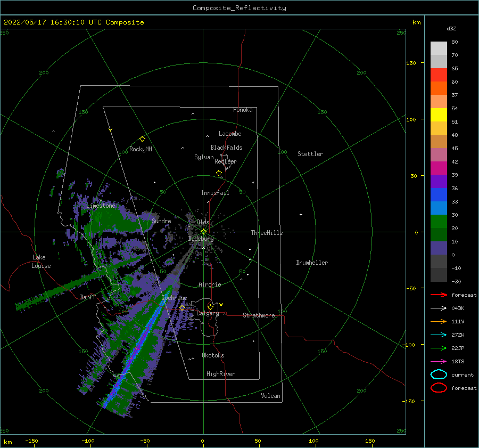Click the Strathmore town label
The image size is (479, 448).
click(259, 315)
